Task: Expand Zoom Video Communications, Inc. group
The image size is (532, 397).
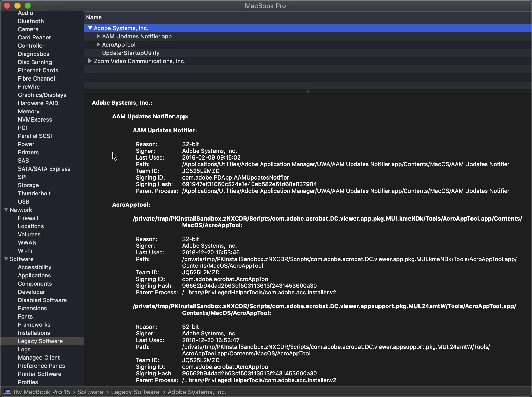Action: coord(90,61)
